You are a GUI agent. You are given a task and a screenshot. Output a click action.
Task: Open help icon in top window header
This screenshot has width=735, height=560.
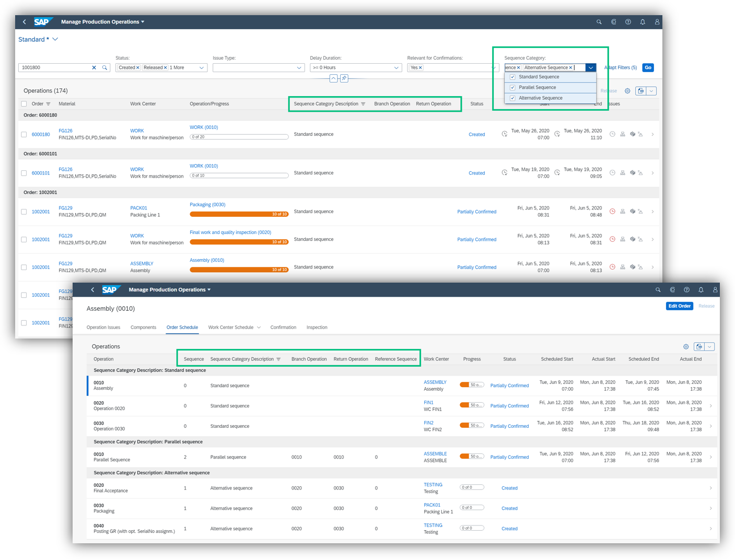tap(628, 22)
